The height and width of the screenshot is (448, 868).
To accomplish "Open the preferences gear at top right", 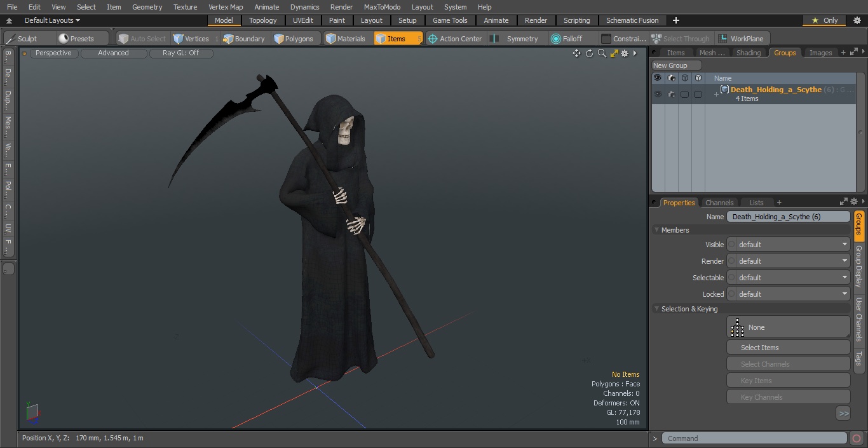I will click(x=857, y=20).
